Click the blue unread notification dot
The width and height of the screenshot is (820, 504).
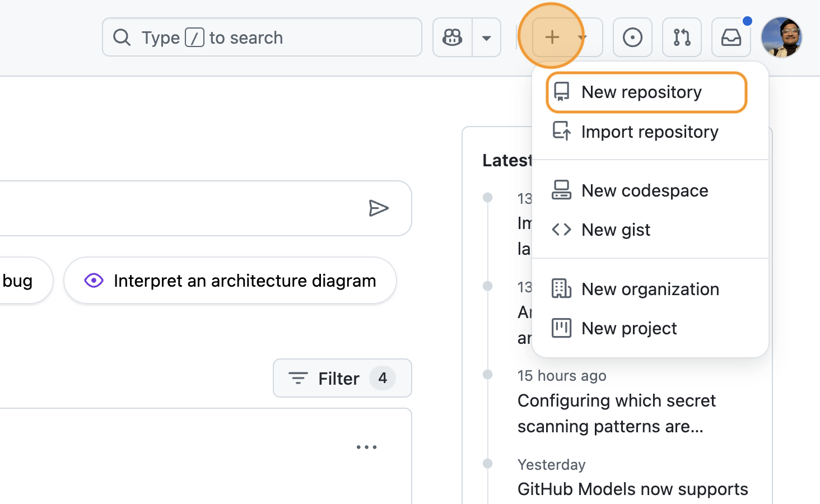(747, 20)
